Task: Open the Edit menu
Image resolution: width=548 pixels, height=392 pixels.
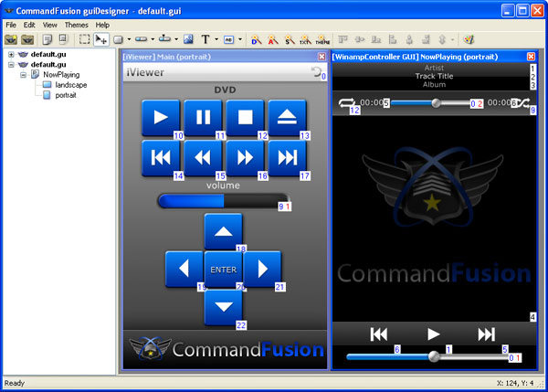Action: point(29,25)
